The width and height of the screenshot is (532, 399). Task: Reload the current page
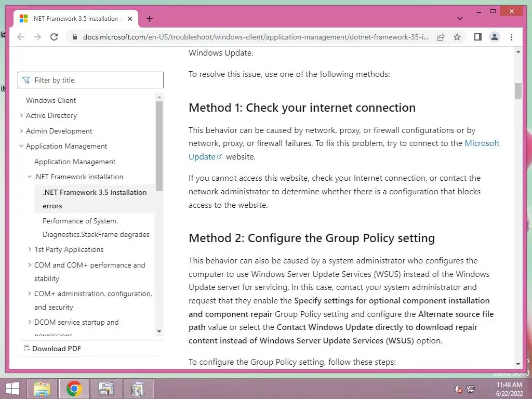[54, 37]
